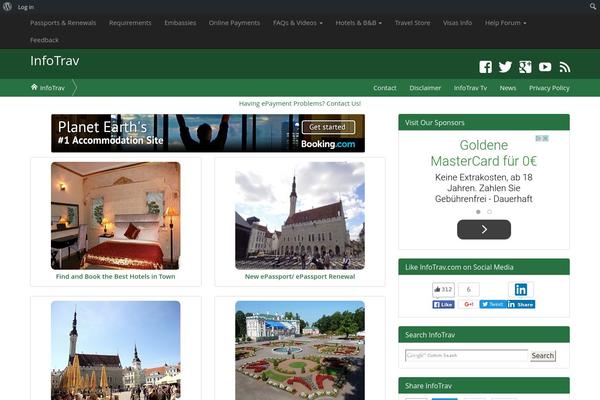Viewport: 600px width, 400px height.
Task: Open the InfoTrav Tv link
Action: (x=470, y=88)
